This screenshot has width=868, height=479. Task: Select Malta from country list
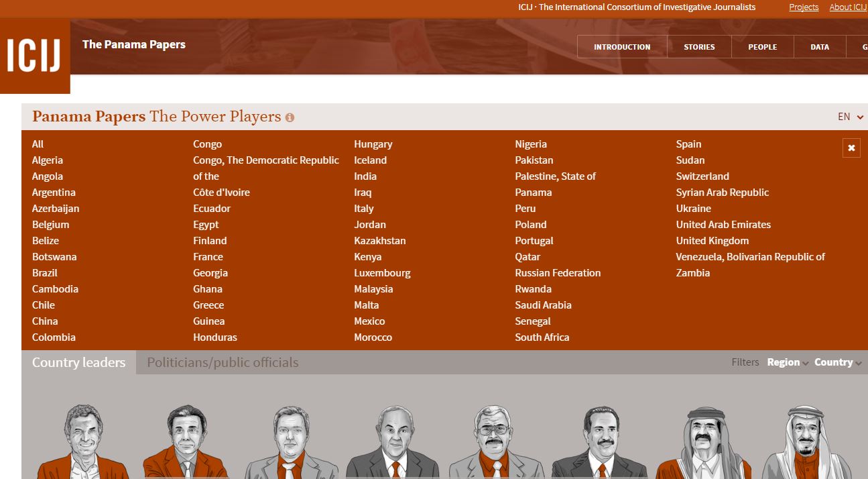367,305
